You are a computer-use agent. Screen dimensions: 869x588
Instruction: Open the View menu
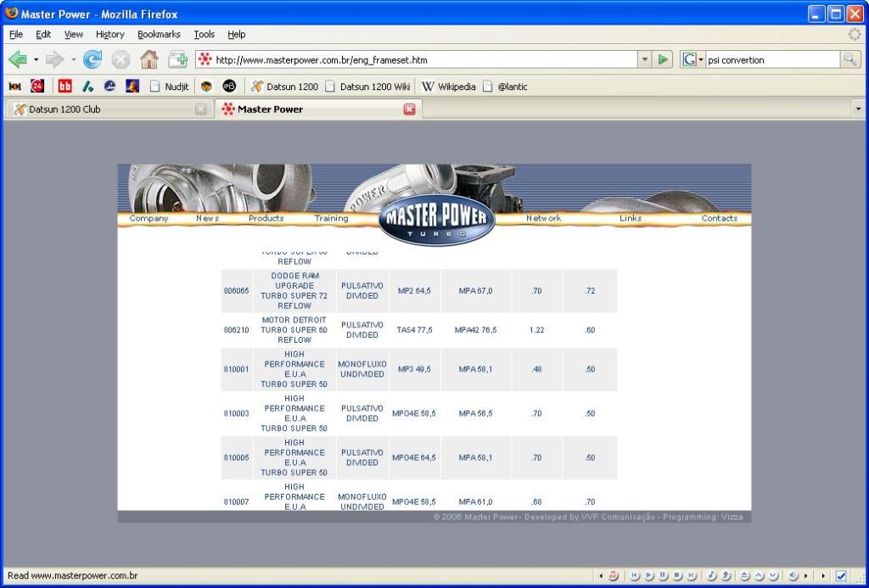(73, 34)
